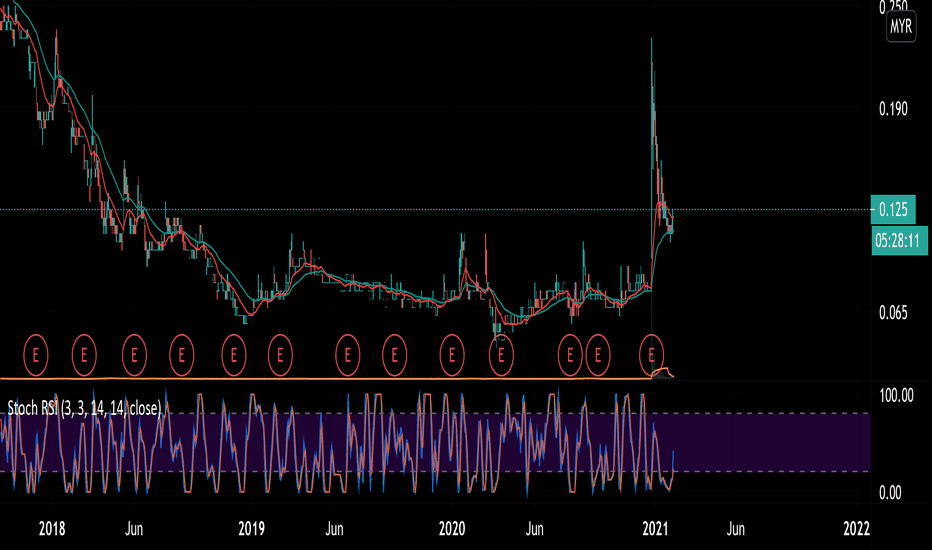Screen dimensions: 932x550
Task: Click the last earnings E marker near 2021
Action: tap(651, 356)
